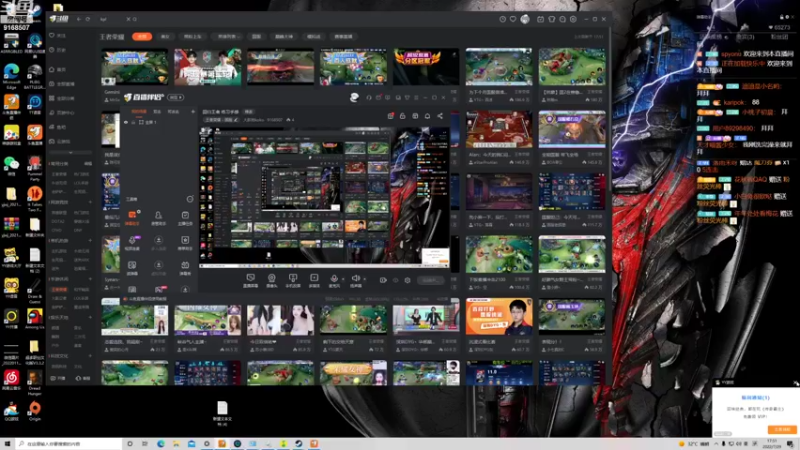Open the Origin desktop shortcut
The height and width of the screenshot is (450, 800).
tap(35, 411)
